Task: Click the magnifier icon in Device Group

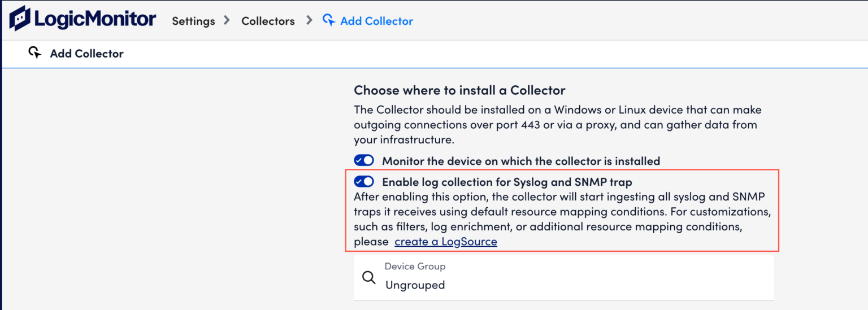Action: coord(369,278)
